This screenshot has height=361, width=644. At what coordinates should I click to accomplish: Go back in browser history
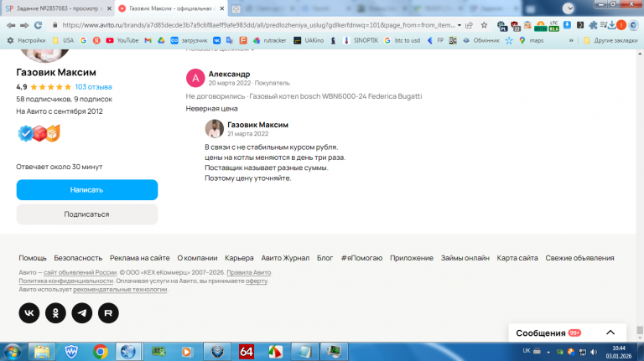tap(11, 25)
